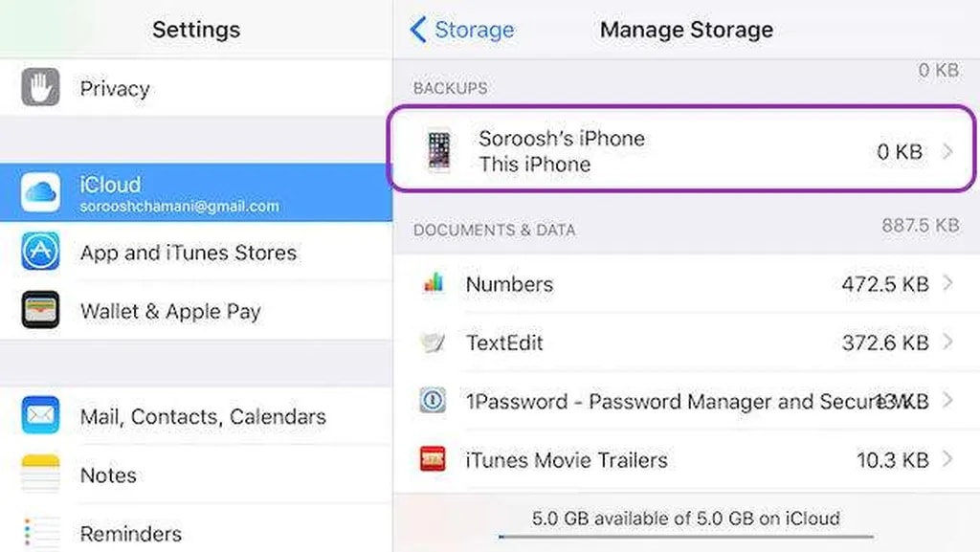This screenshot has width=980, height=552.
Task: Click the iCloud storage usage bar
Action: pos(685,537)
